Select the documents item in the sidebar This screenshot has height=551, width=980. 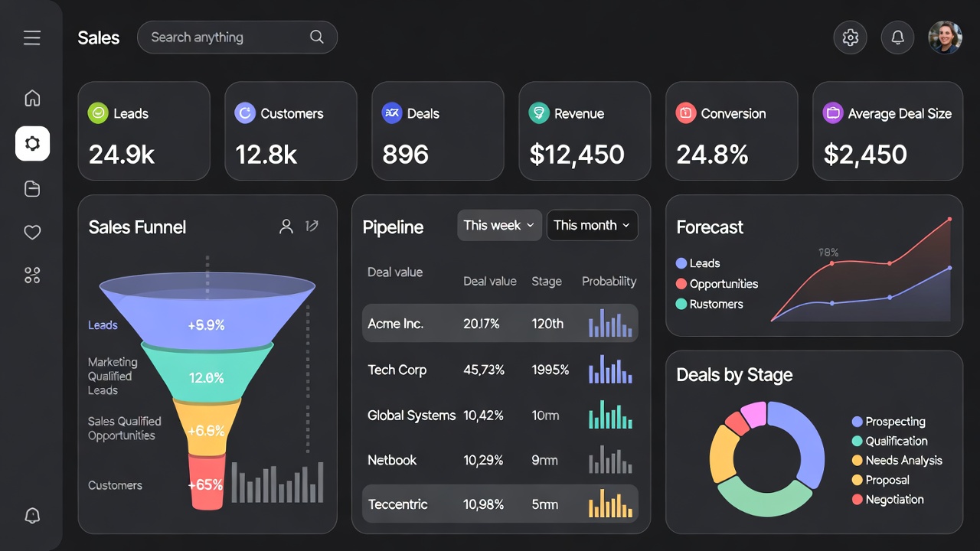coord(32,189)
